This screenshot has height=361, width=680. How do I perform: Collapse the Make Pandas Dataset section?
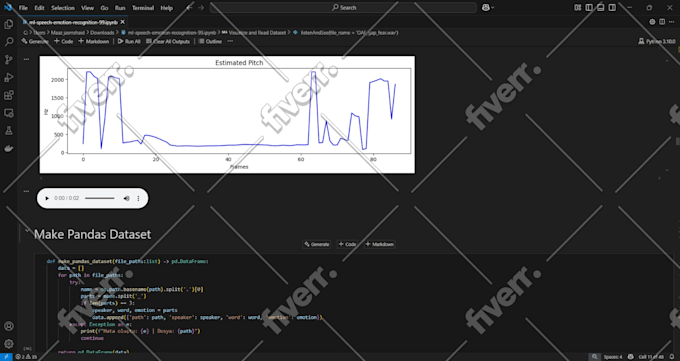pos(27,231)
